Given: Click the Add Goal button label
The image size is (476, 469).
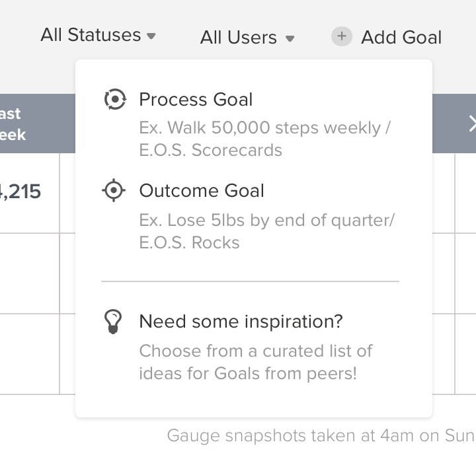Looking at the screenshot, I should point(401,37).
